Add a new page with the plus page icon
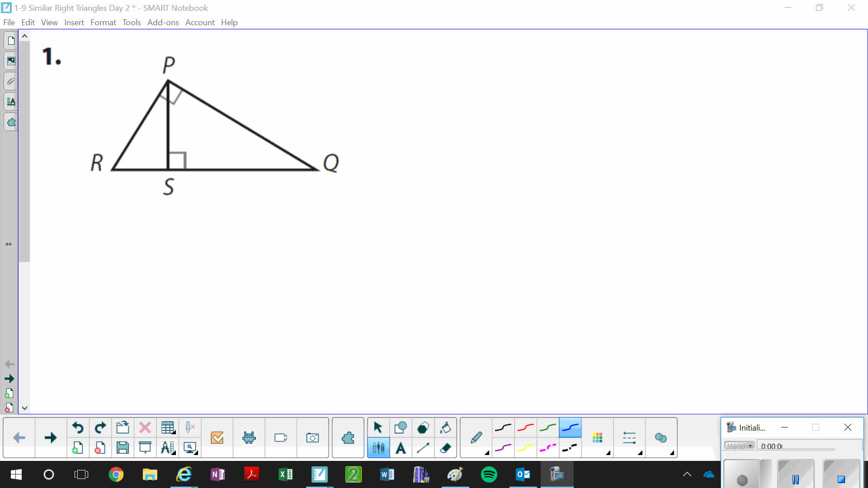This screenshot has width=868, height=488. pyautogui.click(x=78, y=448)
